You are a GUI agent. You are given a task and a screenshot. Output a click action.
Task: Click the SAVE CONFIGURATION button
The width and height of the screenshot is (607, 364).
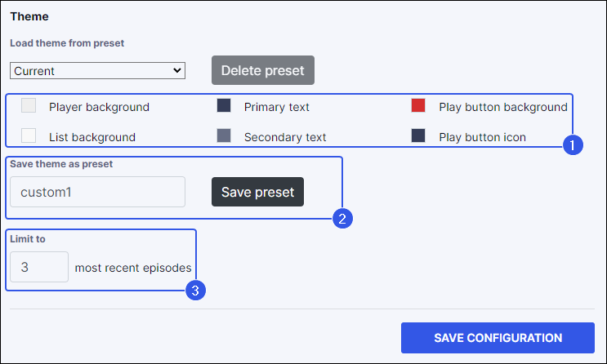click(498, 338)
